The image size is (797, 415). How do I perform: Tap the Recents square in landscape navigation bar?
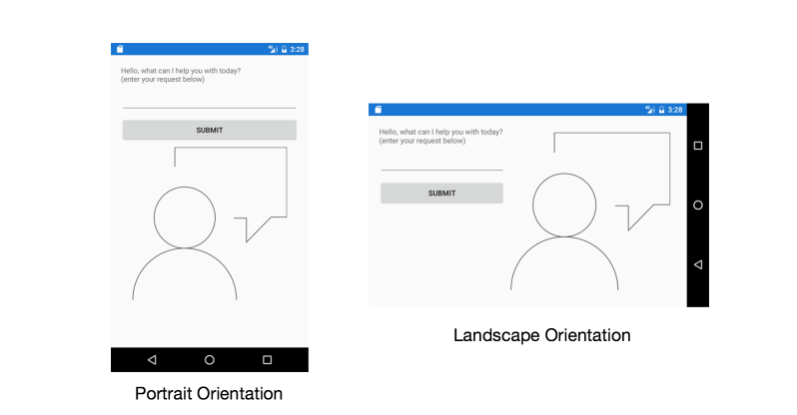click(x=698, y=145)
